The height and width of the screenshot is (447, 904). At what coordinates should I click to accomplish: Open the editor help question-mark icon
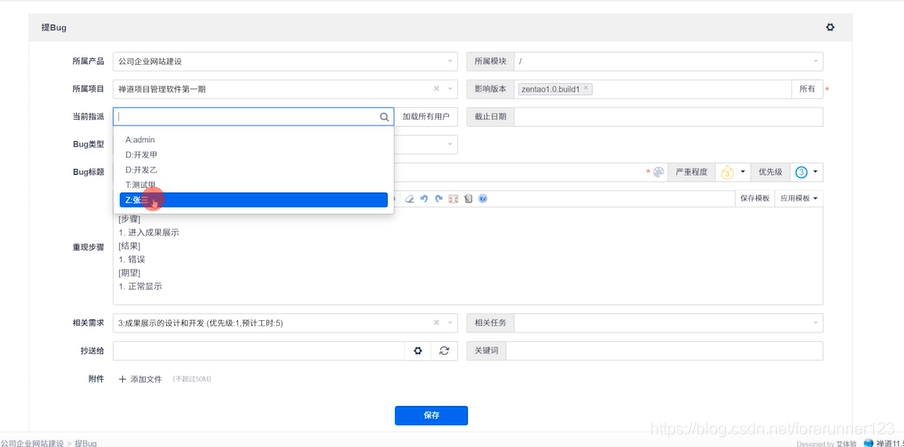[483, 198]
